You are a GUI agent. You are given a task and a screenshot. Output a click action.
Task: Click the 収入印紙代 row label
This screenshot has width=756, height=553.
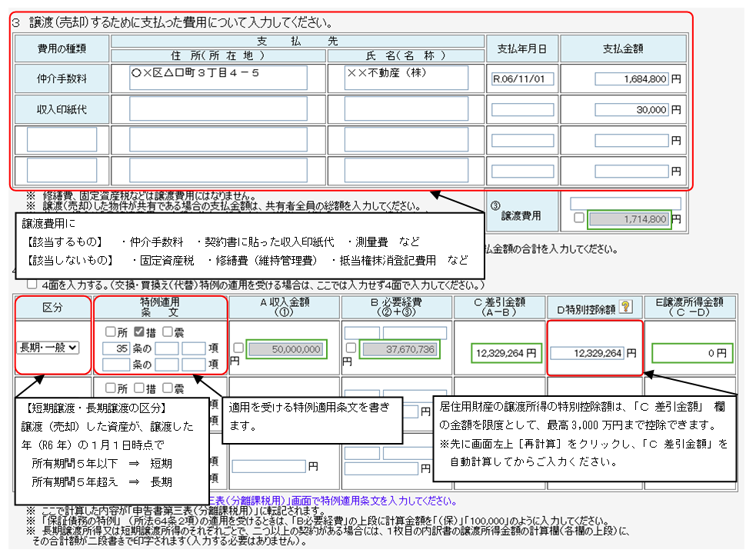pos(62,109)
